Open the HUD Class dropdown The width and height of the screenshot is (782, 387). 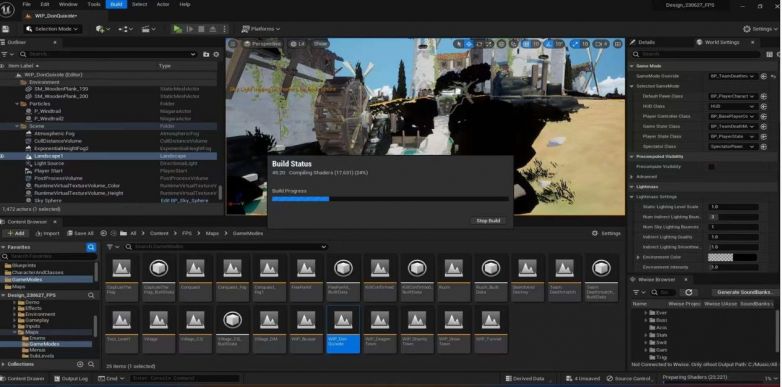click(733, 106)
